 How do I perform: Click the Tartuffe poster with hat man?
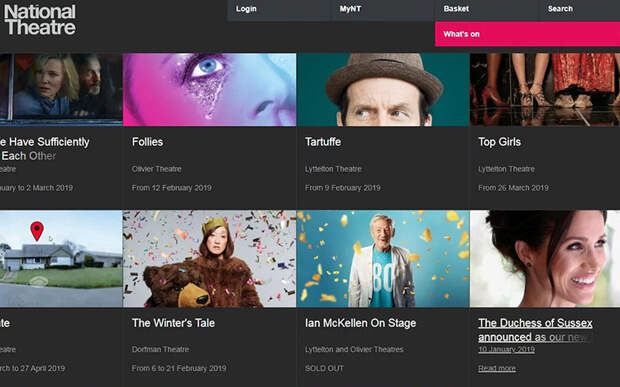click(x=383, y=90)
